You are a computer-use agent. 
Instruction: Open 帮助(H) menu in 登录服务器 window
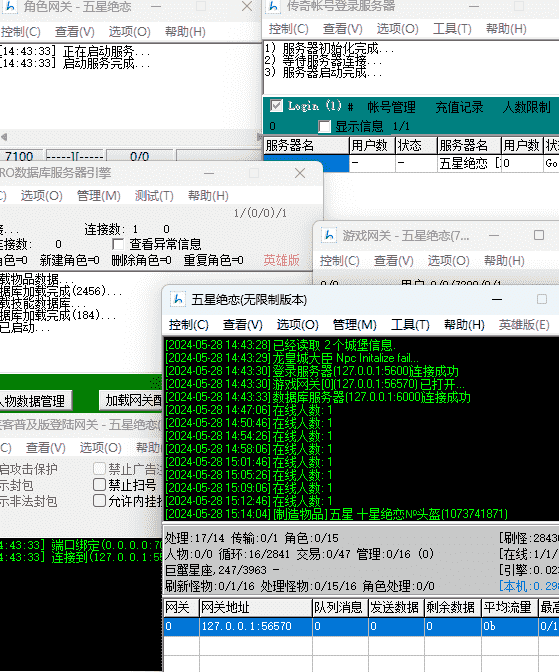[x=506, y=29]
